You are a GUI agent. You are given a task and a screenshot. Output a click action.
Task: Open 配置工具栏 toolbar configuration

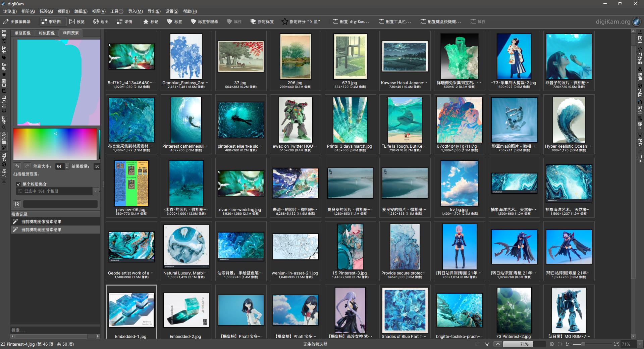395,21
